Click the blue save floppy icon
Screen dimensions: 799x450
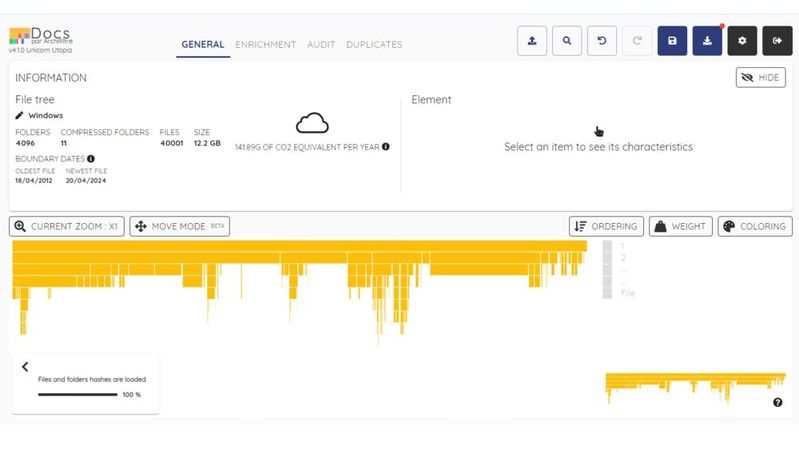(x=672, y=41)
